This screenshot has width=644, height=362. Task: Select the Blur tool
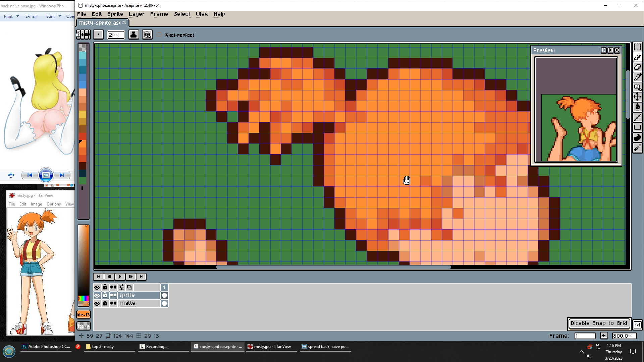point(637,148)
